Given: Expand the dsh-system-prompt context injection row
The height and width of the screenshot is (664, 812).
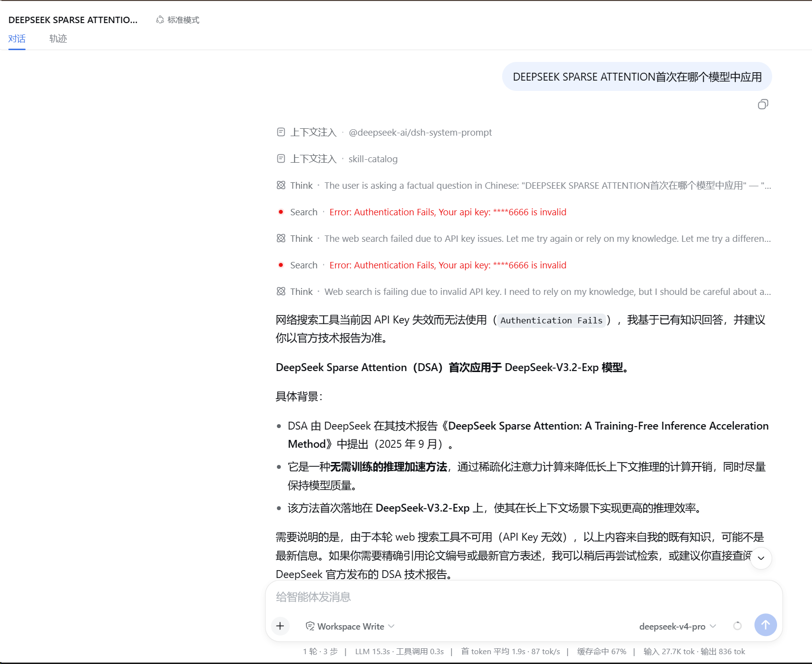Looking at the screenshot, I should tap(384, 132).
